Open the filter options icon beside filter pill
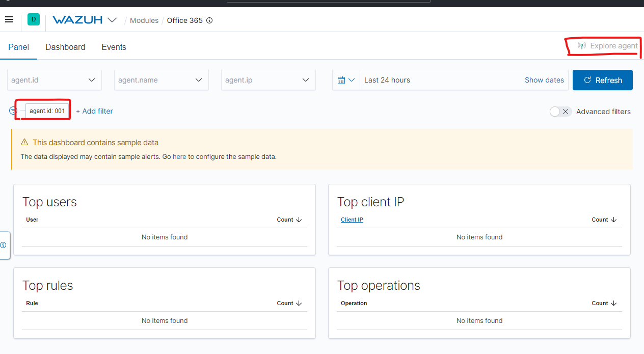Image resolution: width=644 pixels, height=354 pixels. [x=12, y=111]
